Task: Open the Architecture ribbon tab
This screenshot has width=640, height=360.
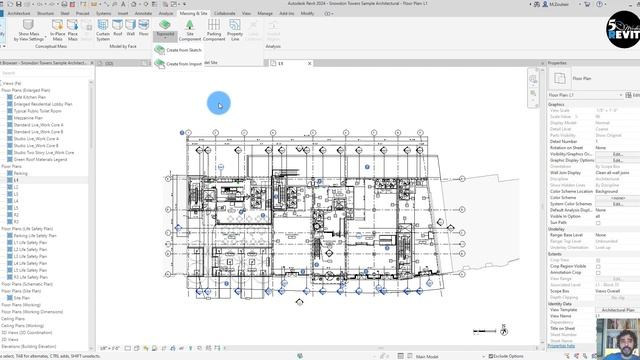Action: (x=19, y=13)
